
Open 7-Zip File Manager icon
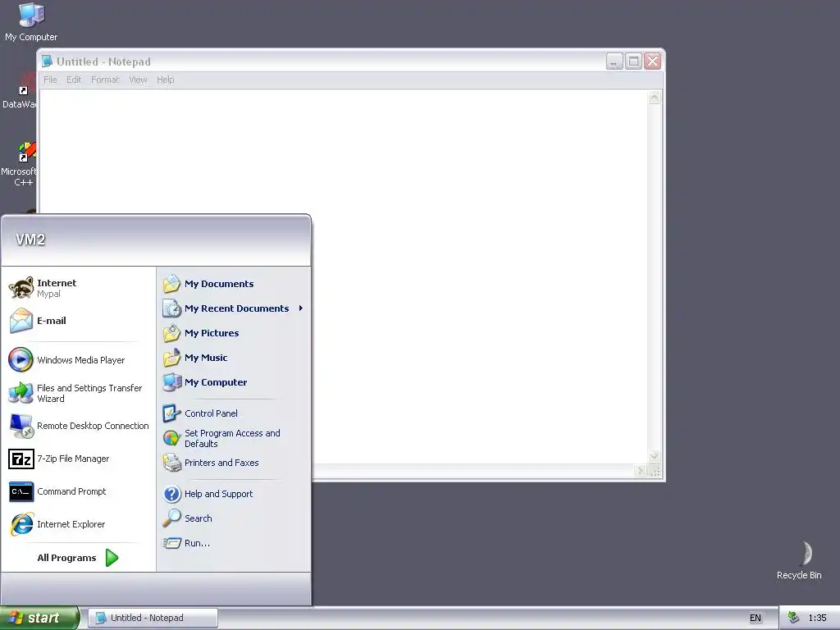21,459
